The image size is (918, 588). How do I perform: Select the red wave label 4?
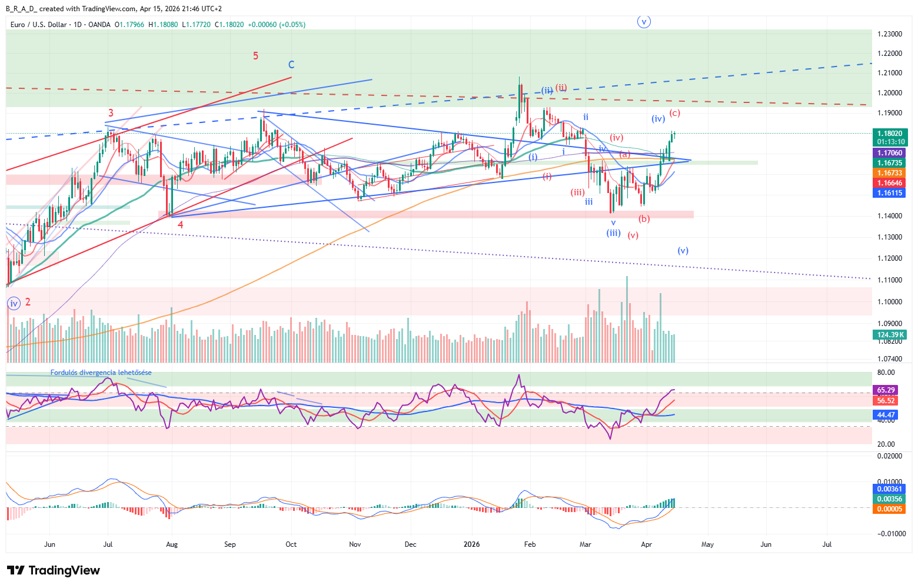[x=181, y=225]
